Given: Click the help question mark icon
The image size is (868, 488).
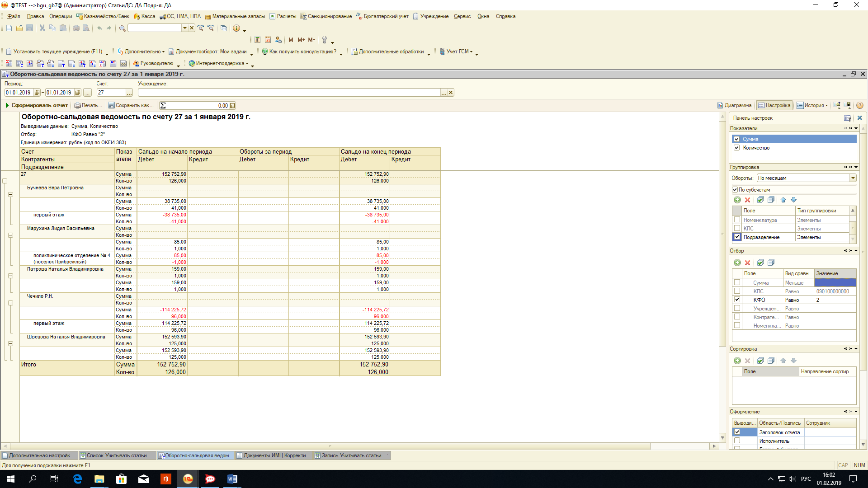Looking at the screenshot, I should [x=859, y=105].
